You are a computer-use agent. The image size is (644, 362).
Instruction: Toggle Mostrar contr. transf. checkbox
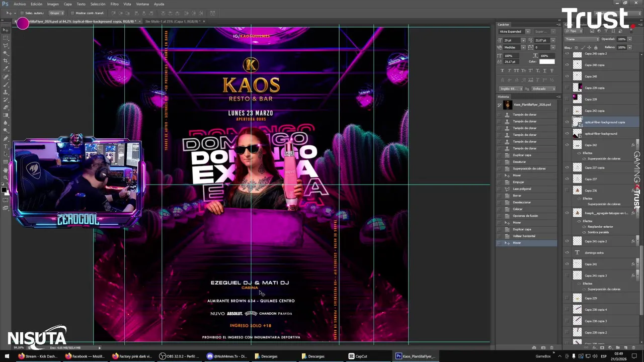(72, 13)
